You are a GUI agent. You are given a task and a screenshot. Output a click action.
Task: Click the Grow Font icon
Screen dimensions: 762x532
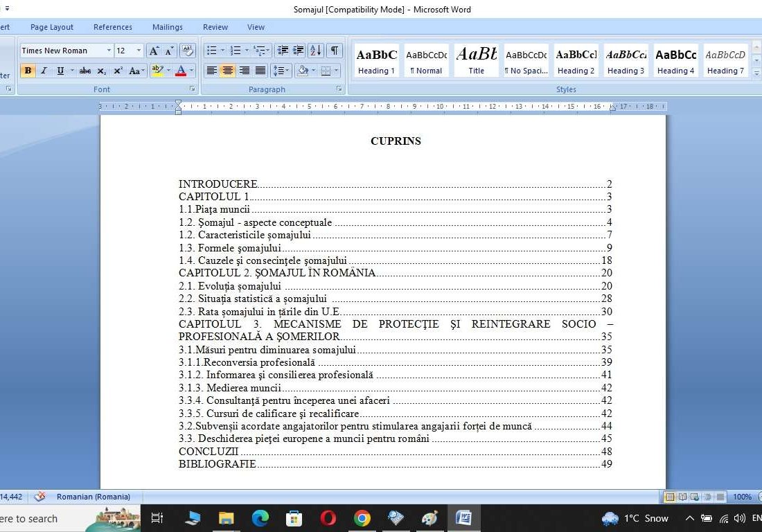coord(154,51)
